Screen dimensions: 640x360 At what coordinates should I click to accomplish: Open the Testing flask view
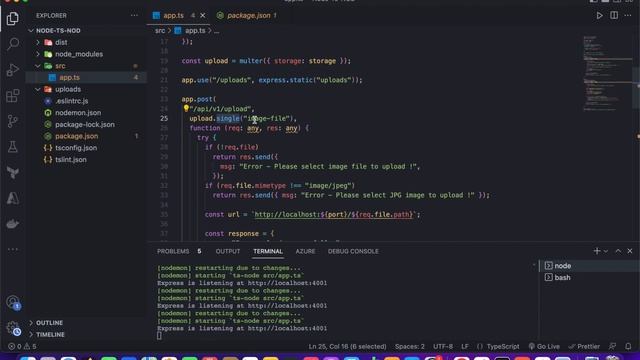click(x=13, y=147)
